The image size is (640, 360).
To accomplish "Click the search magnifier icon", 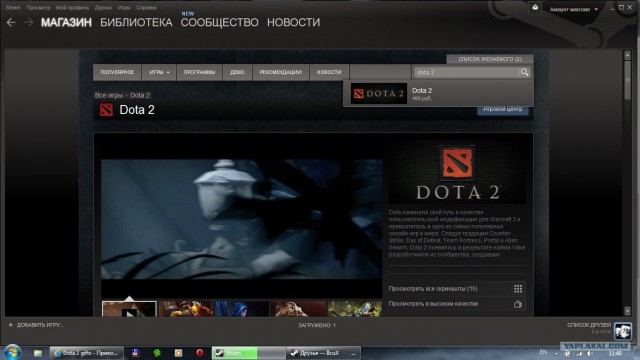I will tap(524, 72).
